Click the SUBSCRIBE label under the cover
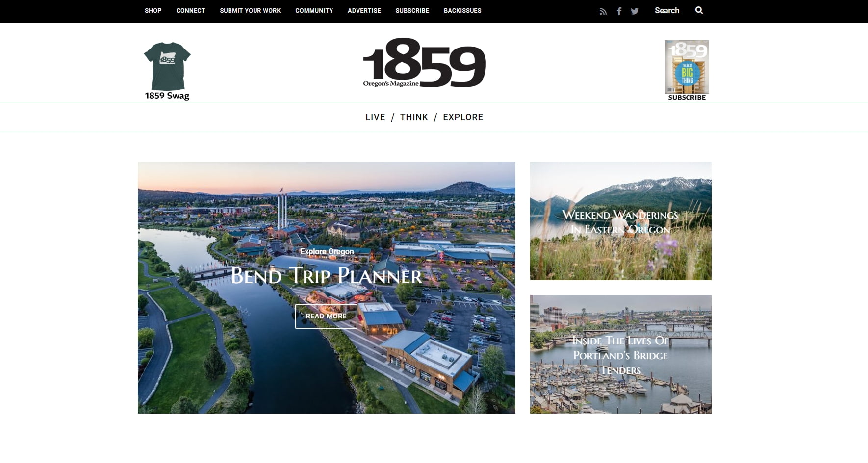The width and height of the screenshot is (868, 463). [x=687, y=97]
